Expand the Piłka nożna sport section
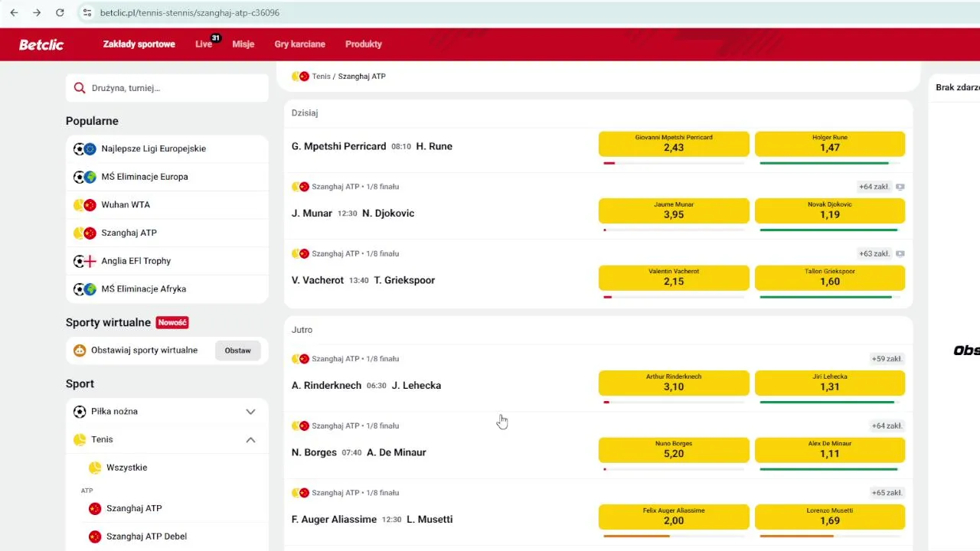The width and height of the screenshot is (980, 551). tap(250, 412)
